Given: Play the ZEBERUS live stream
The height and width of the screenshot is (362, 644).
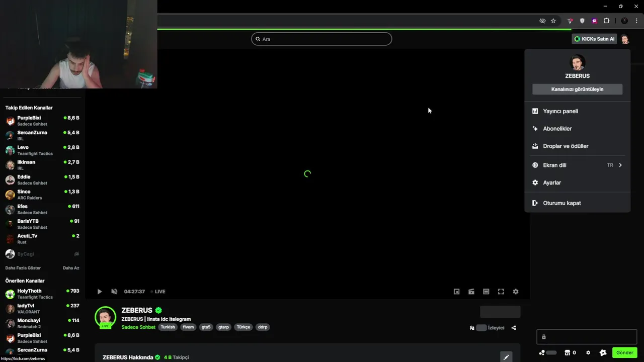Looking at the screenshot, I should pos(100,292).
